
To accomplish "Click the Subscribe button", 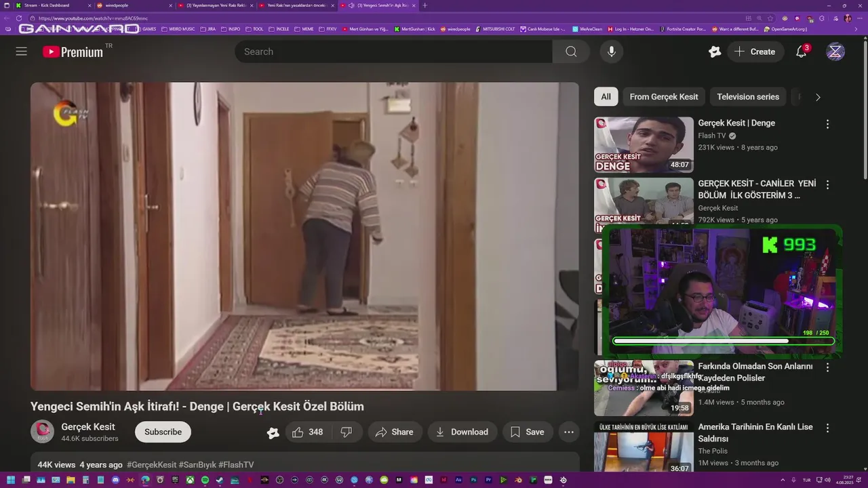I will [163, 432].
